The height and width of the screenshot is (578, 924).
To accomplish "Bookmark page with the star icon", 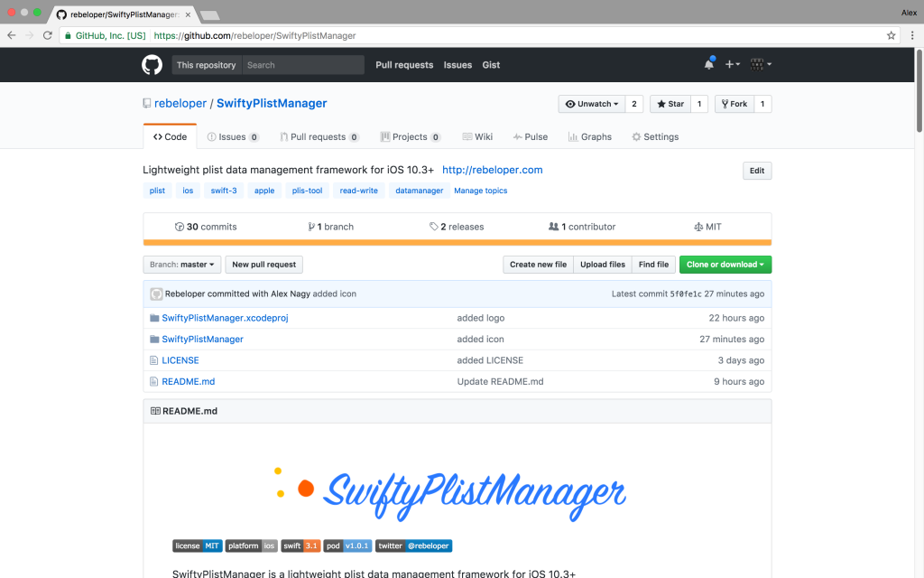I will click(891, 35).
